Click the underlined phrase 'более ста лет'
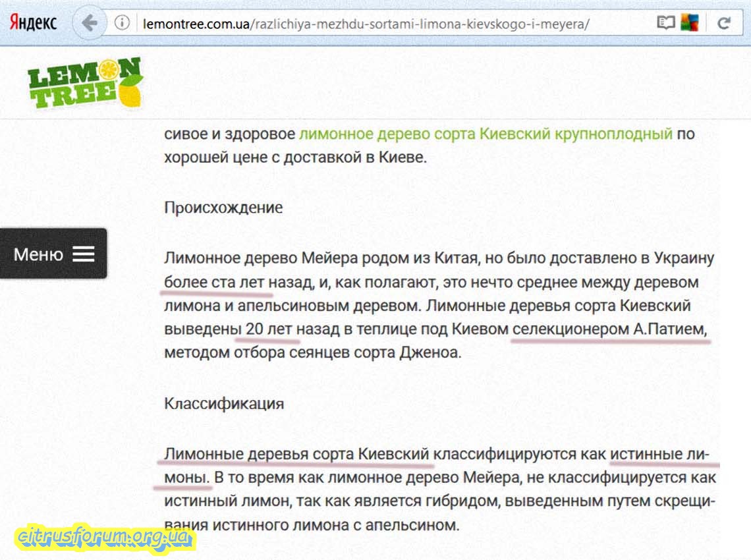The height and width of the screenshot is (560, 751). [217, 282]
